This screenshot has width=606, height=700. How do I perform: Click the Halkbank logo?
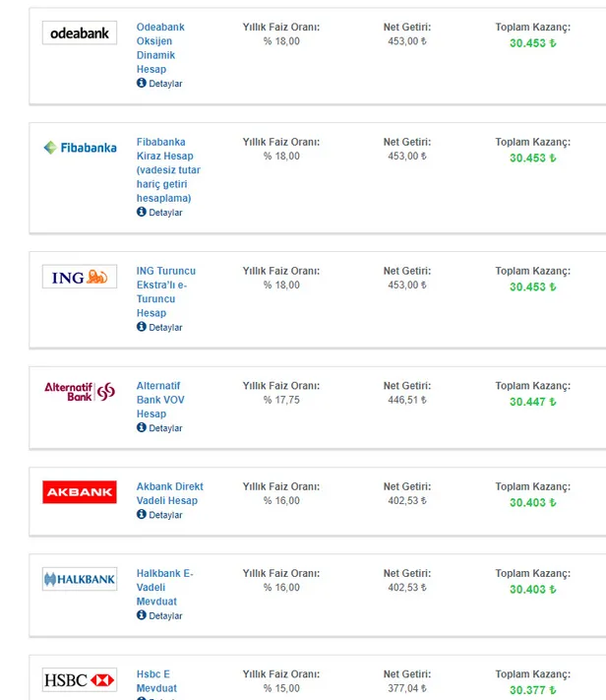(80, 580)
